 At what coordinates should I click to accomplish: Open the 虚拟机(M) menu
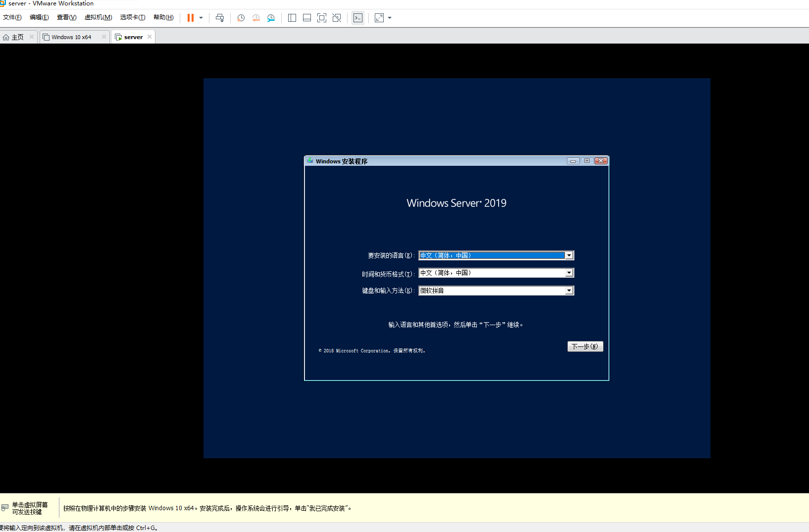click(98, 17)
